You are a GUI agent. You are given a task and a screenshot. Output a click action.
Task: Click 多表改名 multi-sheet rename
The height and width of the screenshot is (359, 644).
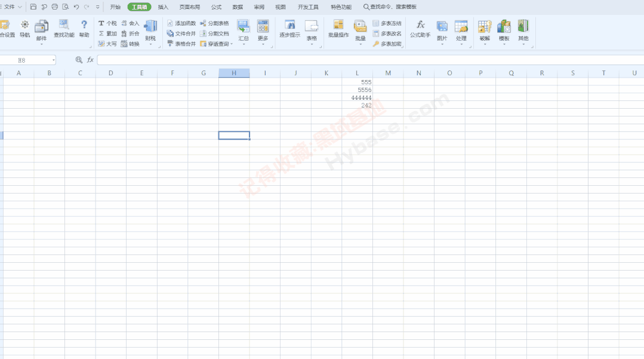click(387, 33)
